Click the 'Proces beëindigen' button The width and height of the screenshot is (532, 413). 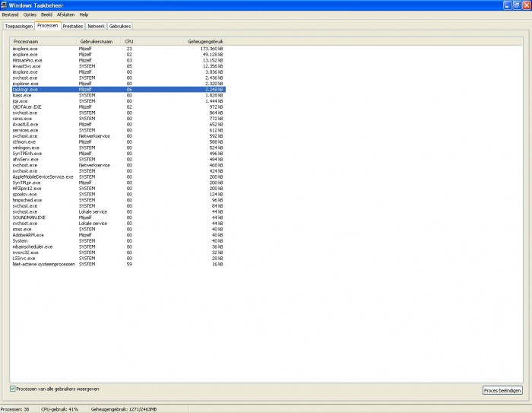click(x=502, y=391)
